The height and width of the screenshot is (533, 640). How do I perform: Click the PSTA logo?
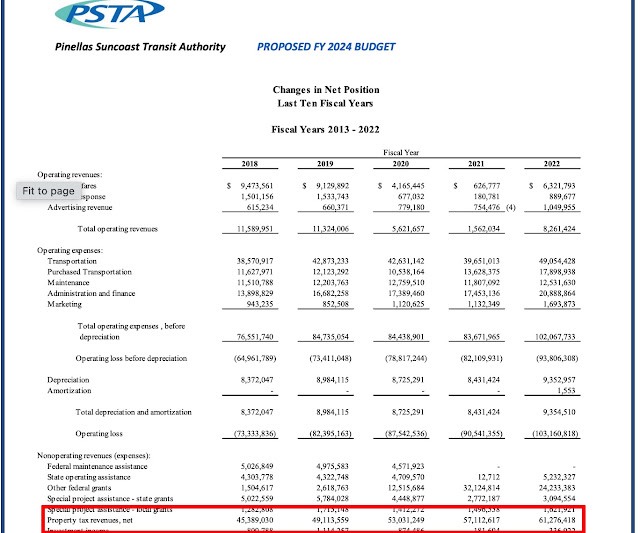click(110, 13)
